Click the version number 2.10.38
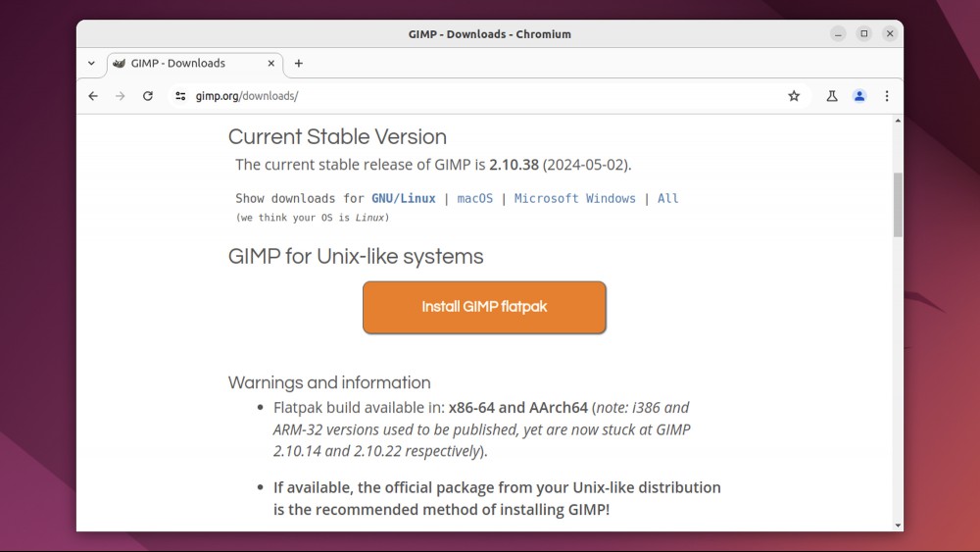980x552 pixels. pos(514,165)
